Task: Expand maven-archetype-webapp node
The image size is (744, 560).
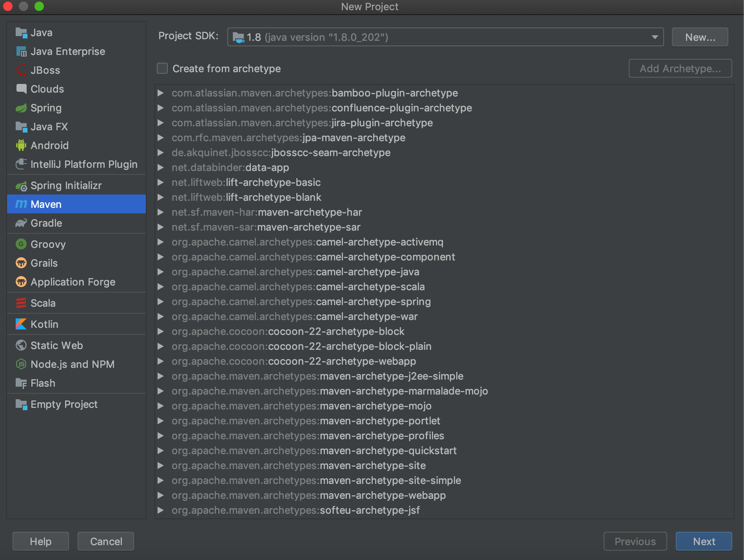Action: pyautogui.click(x=160, y=495)
